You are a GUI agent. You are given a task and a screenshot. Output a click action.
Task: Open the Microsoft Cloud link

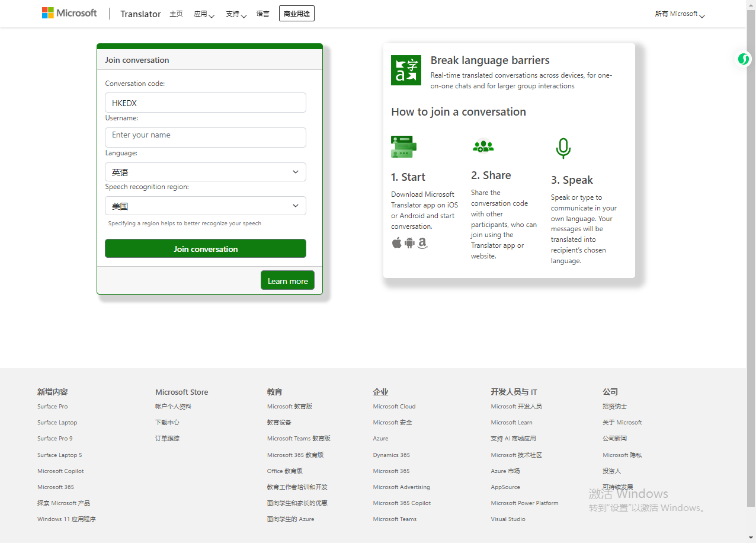(394, 407)
